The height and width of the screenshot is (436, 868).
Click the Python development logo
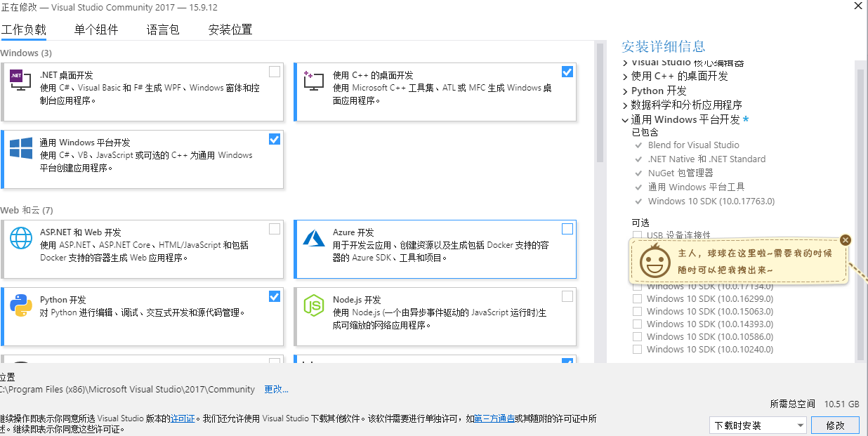(x=20, y=305)
